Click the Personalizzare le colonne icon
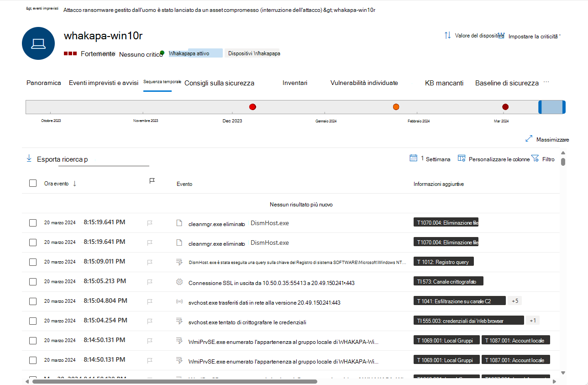Viewport: 588px width, 385px height. [x=461, y=158]
